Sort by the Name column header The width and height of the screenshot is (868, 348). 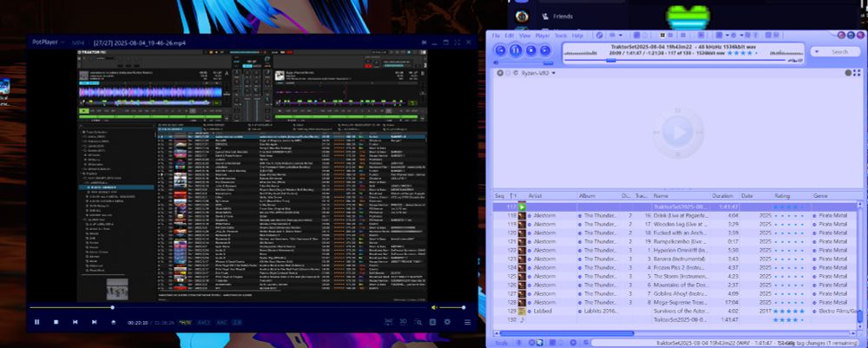661,196
